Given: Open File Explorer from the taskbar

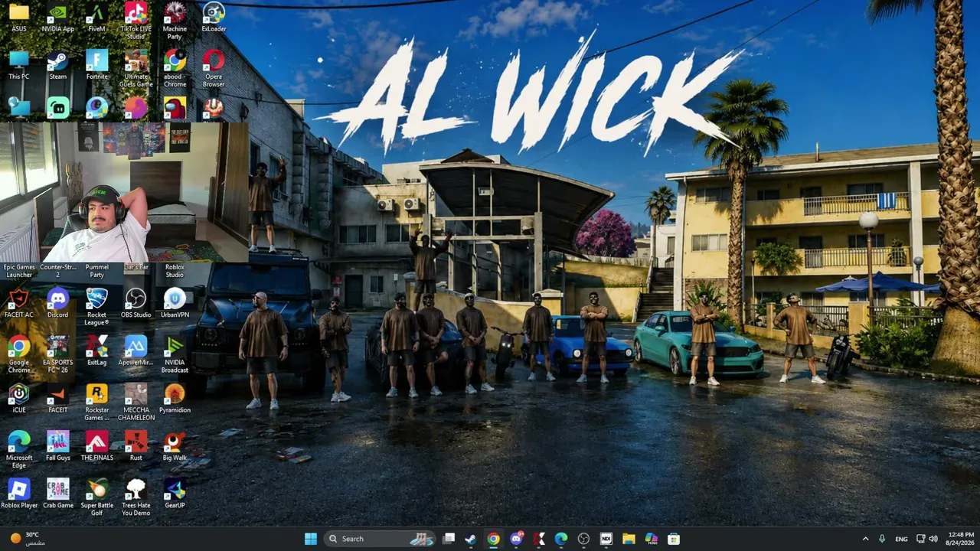Looking at the screenshot, I should 629,539.
